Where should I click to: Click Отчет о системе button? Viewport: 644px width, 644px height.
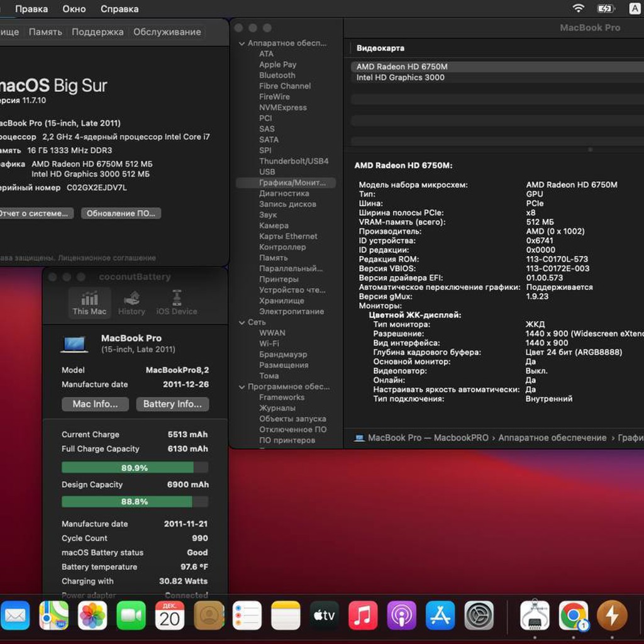coord(35,213)
